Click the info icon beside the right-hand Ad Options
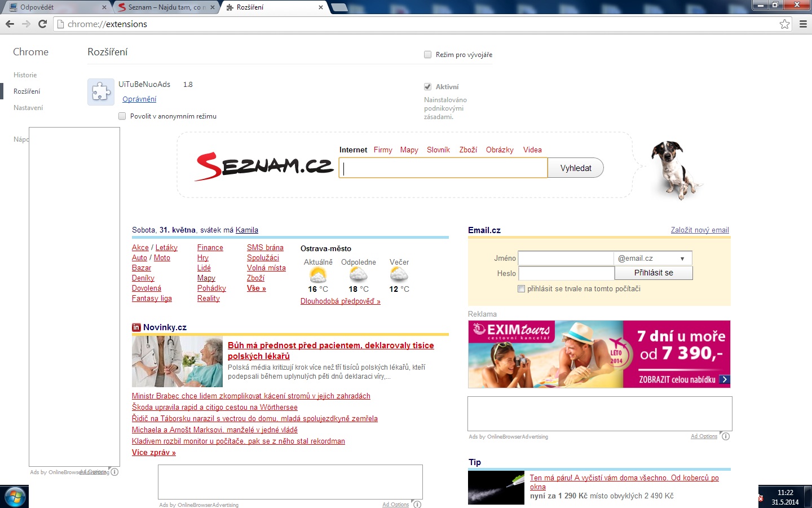The image size is (812, 508). 726,436
